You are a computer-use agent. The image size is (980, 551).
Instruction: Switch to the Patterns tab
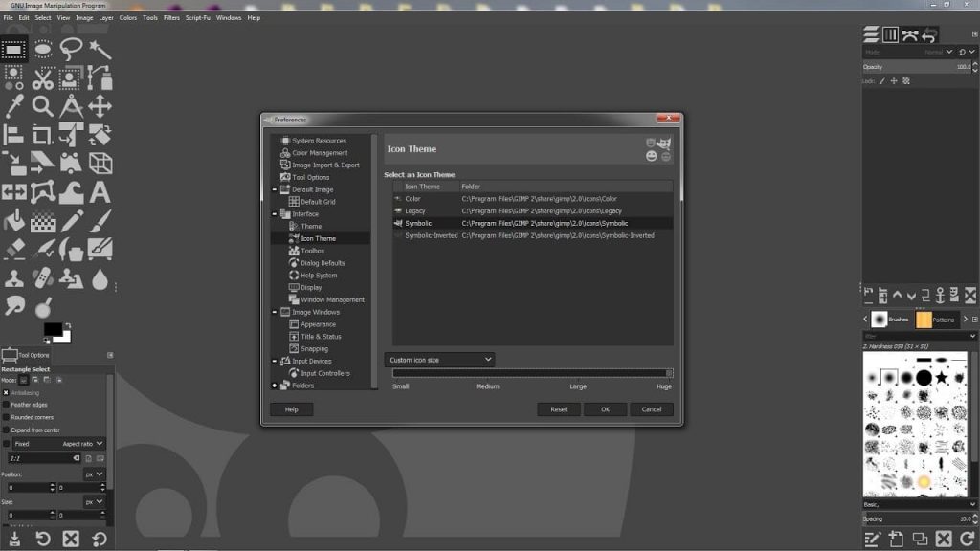[x=936, y=320]
